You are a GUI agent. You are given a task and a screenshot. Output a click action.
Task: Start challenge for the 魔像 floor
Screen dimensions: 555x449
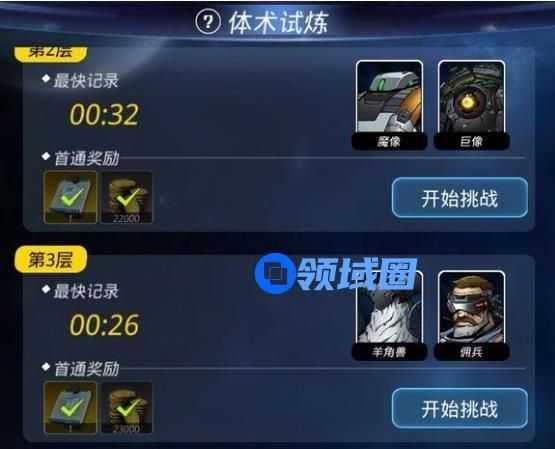click(x=460, y=198)
